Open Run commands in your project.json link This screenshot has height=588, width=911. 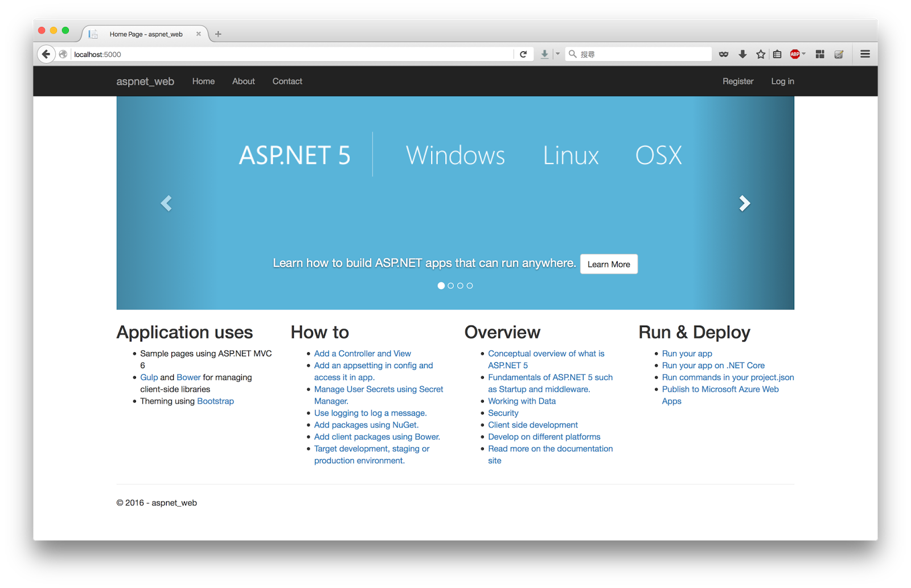[x=728, y=377]
